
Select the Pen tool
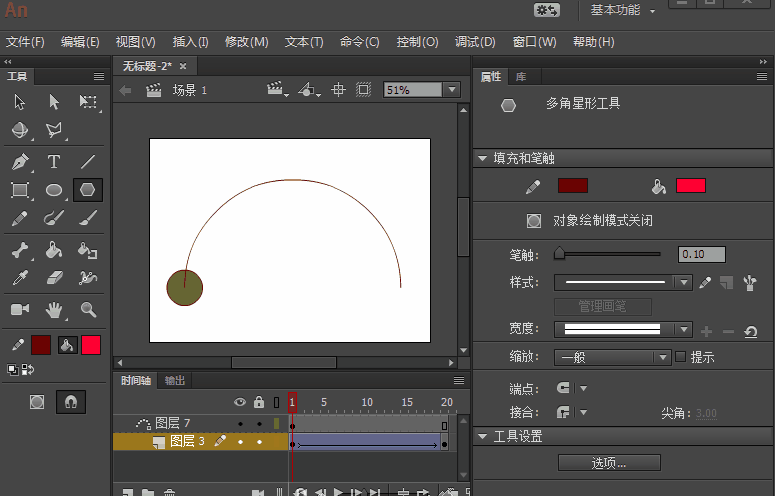(20, 161)
